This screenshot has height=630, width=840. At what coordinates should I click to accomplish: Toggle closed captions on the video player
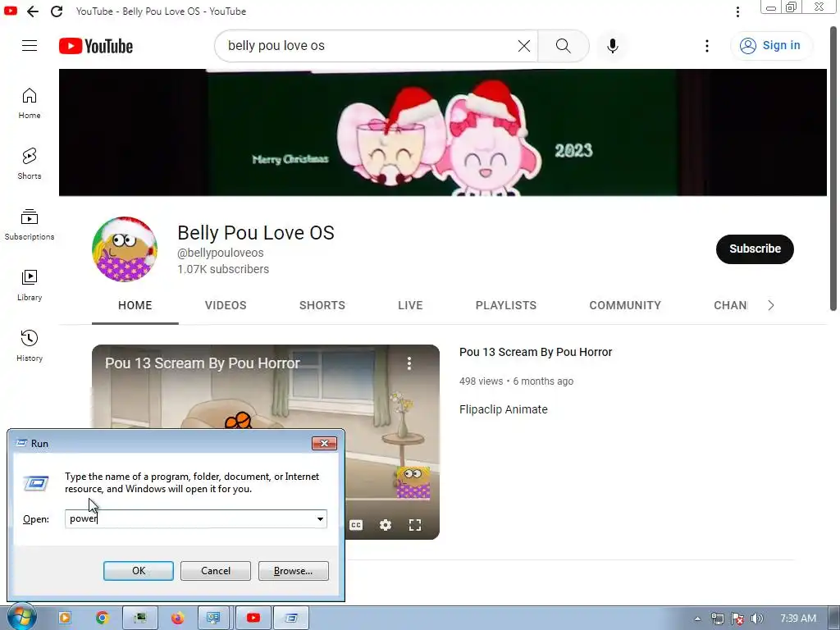(356, 525)
